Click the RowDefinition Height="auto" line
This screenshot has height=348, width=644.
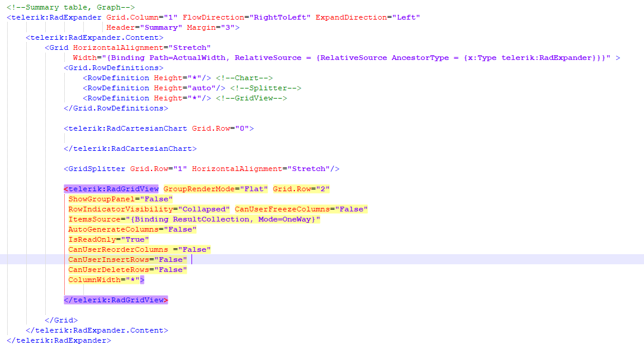pos(154,88)
